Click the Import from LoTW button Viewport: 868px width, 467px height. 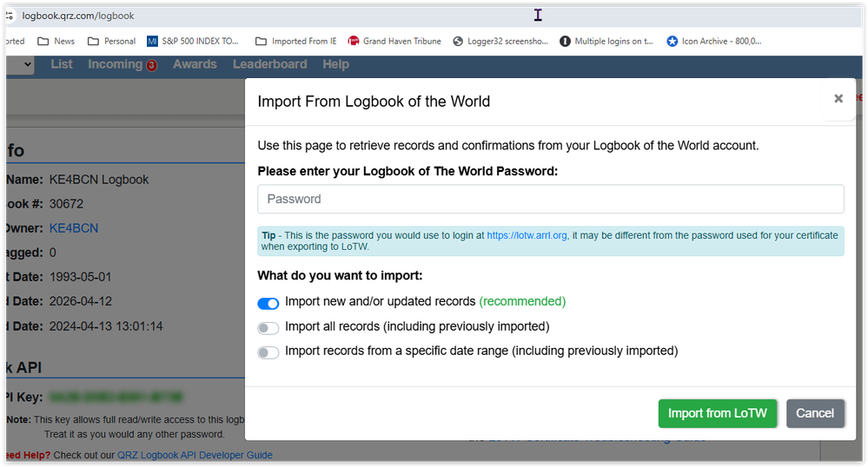point(718,413)
